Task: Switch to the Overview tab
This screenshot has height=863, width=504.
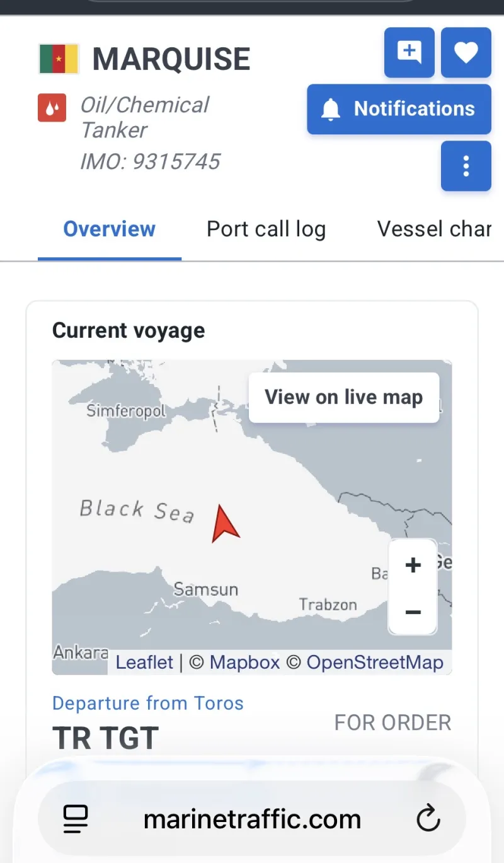Action: pos(109,229)
